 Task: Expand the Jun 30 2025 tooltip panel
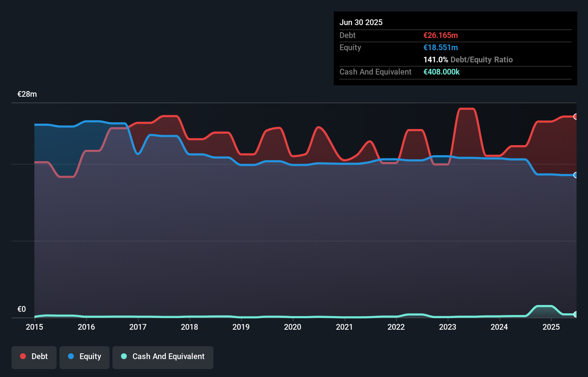(361, 22)
